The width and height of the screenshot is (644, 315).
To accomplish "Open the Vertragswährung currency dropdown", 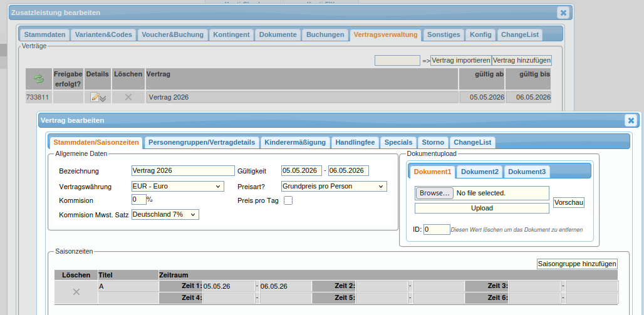I will click(177, 186).
